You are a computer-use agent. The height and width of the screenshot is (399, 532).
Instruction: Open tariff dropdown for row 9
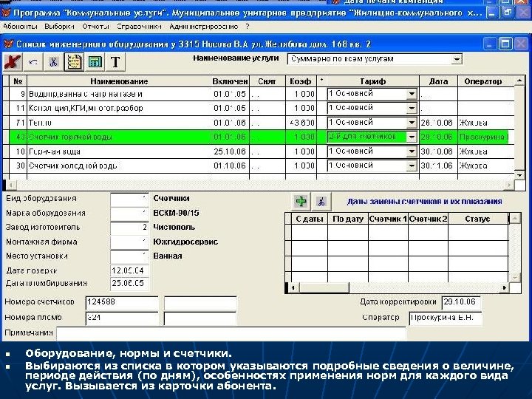coord(412,94)
